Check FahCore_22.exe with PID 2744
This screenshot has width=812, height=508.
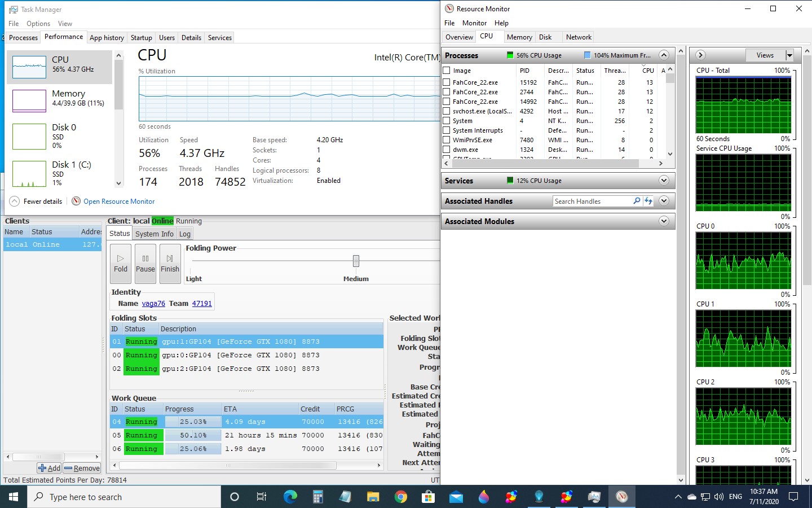tap(447, 92)
